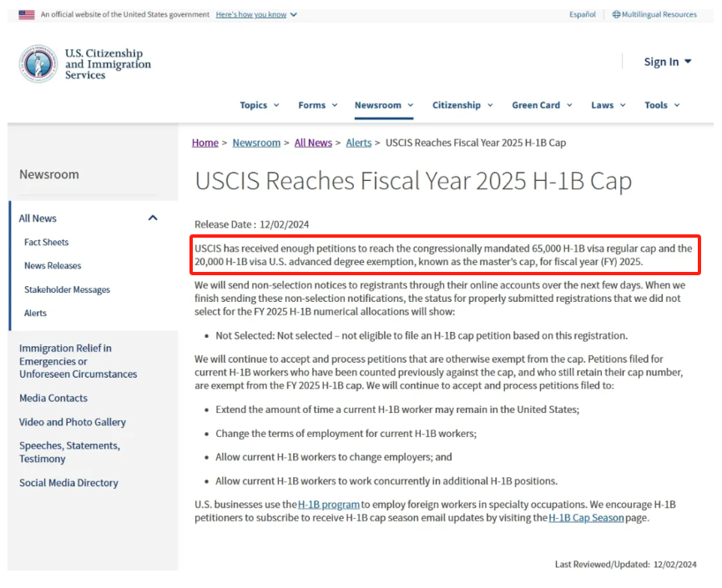
Task: Click the chevron next to Topics
Action: [x=276, y=105]
